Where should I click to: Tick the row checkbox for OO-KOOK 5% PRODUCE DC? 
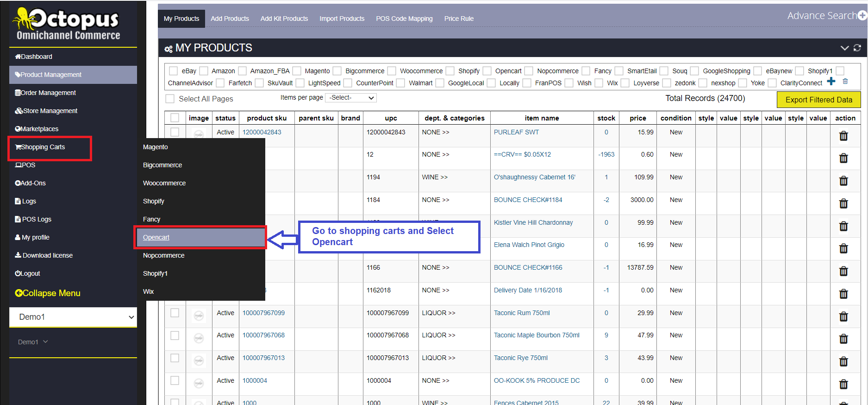175,380
